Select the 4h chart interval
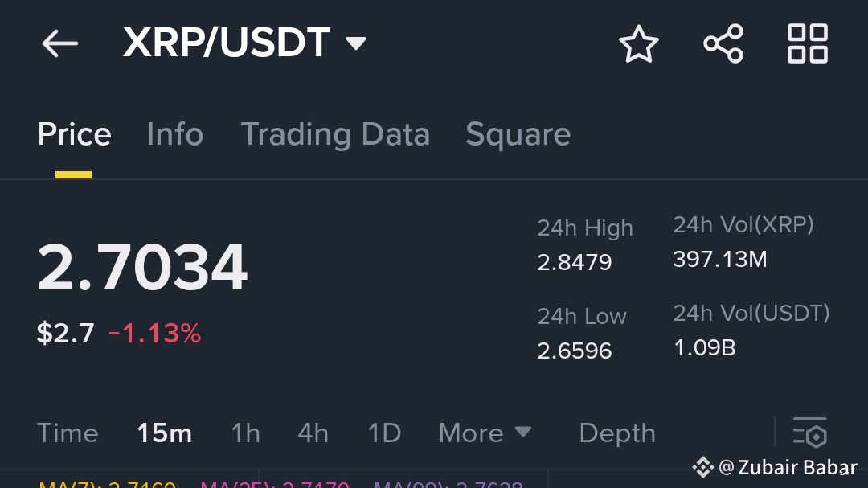The width and height of the screenshot is (868, 488). [x=313, y=433]
